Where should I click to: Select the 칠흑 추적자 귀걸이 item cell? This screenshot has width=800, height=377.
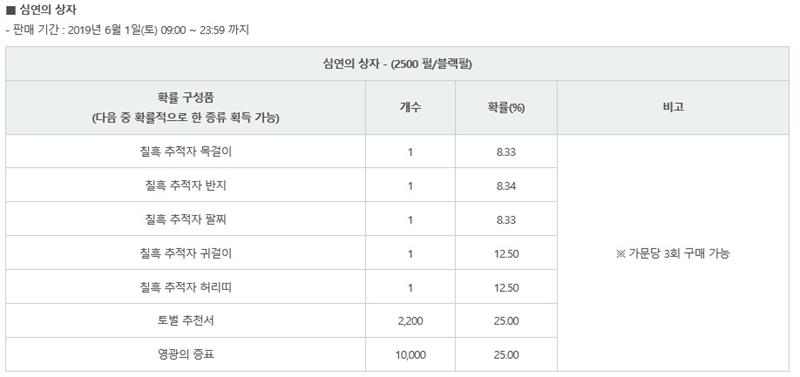[x=186, y=253]
